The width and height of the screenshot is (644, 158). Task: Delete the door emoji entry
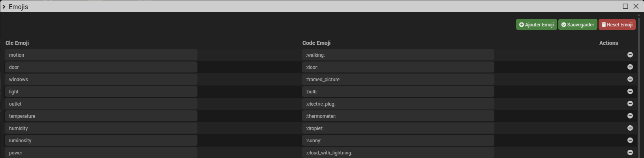[630, 67]
